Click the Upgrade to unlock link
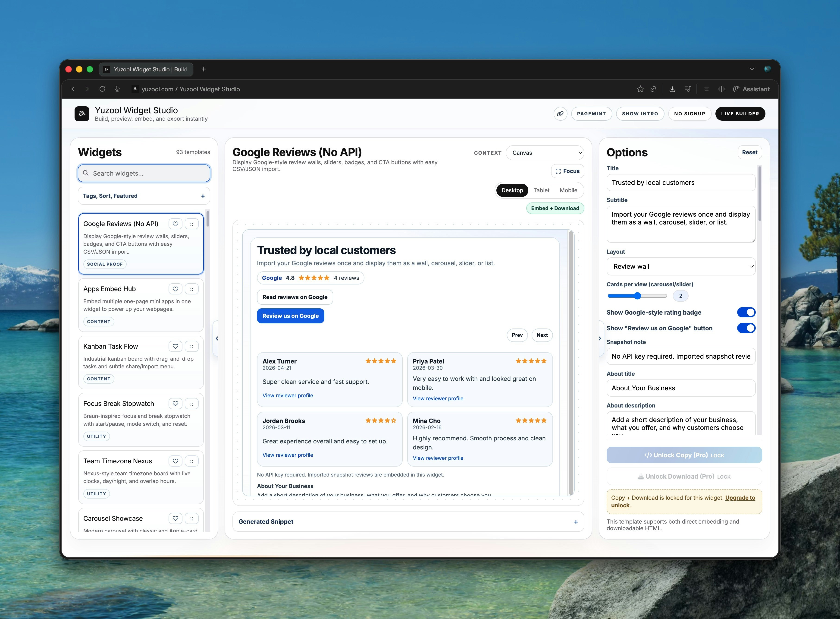Viewport: 840px width, 619px height. click(x=740, y=498)
